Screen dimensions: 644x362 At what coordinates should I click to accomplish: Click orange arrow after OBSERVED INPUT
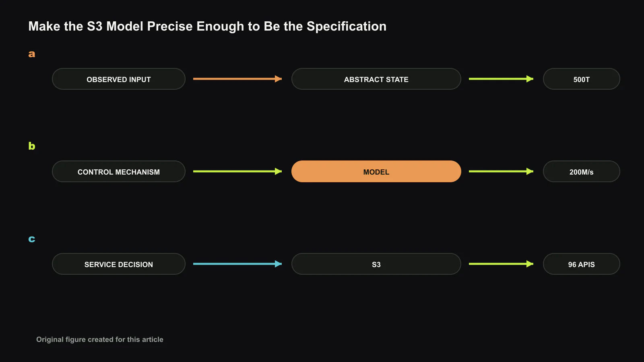237,79
